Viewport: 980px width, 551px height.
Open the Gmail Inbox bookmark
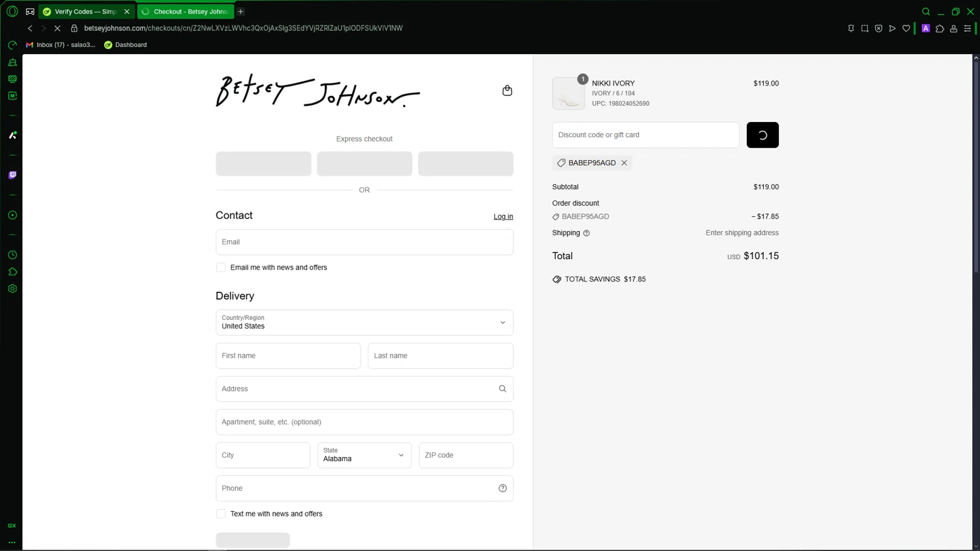pyautogui.click(x=60, y=45)
